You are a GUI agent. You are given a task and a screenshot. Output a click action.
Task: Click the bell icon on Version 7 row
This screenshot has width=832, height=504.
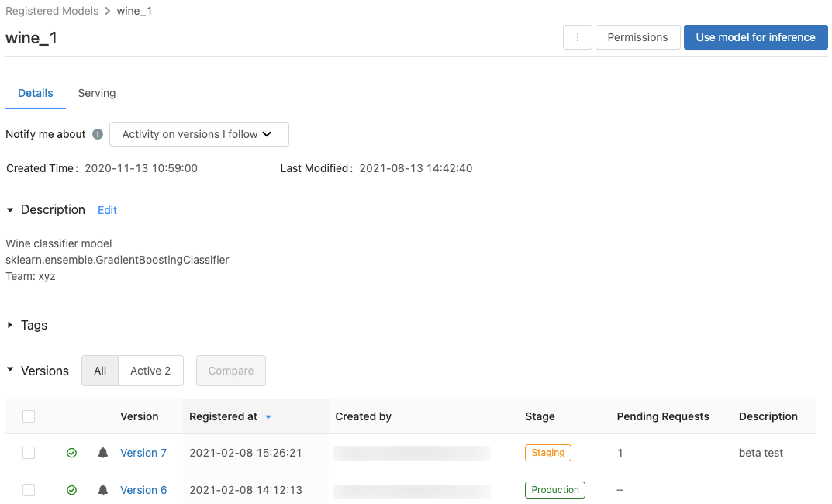click(x=102, y=453)
